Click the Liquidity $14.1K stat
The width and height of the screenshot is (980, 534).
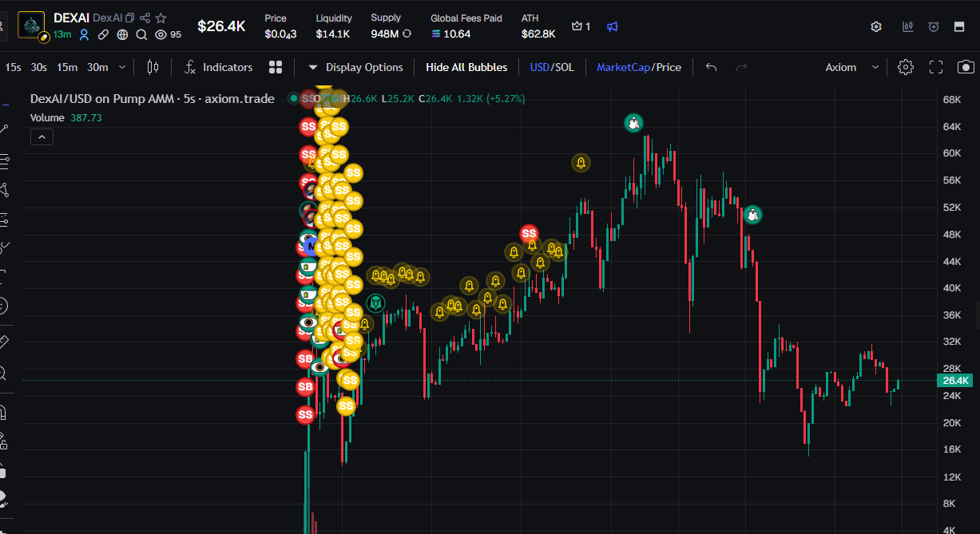click(x=333, y=26)
